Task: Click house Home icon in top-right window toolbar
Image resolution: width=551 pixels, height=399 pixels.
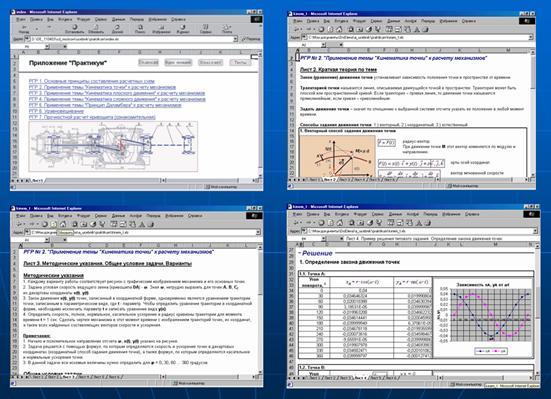Action: pyautogui.click(x=339, y=30)
